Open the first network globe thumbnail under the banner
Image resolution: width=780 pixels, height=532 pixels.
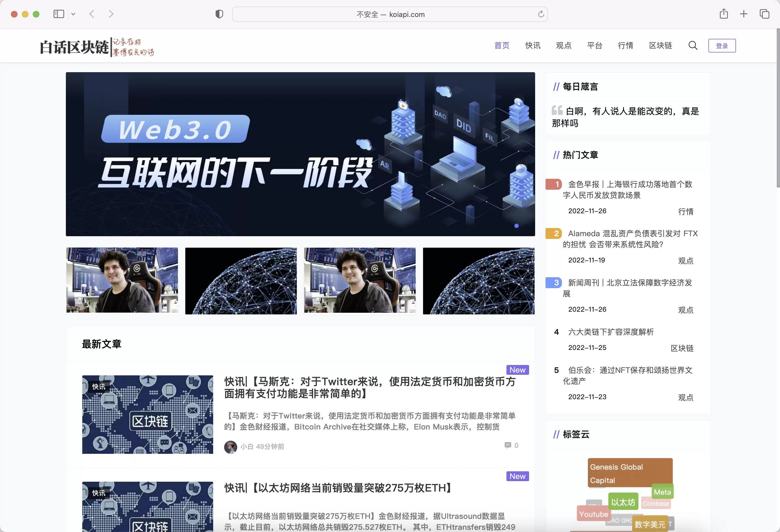[241, 281]
